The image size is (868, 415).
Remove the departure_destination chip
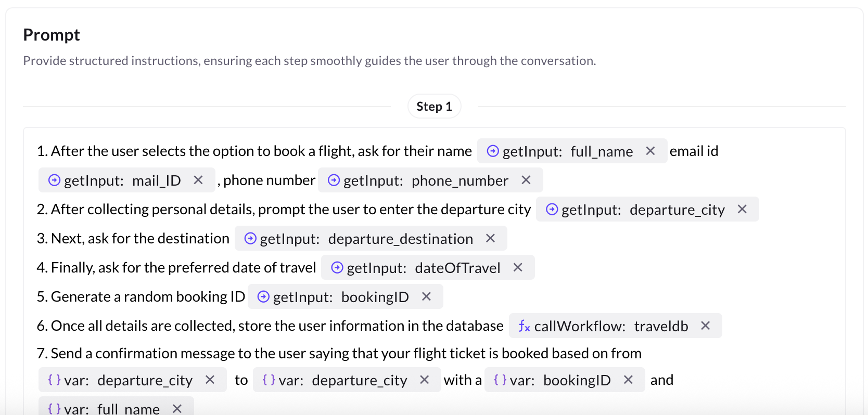(x=490, y=238)
